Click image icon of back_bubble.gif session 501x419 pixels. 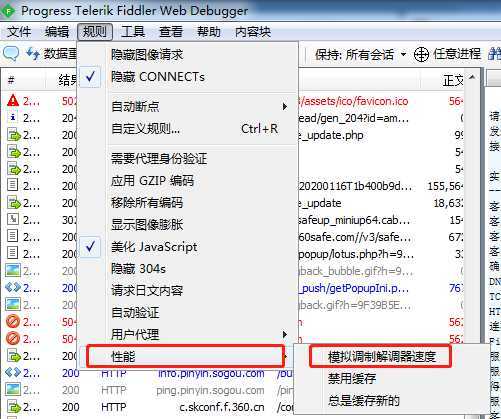click(x=13, y=271)
